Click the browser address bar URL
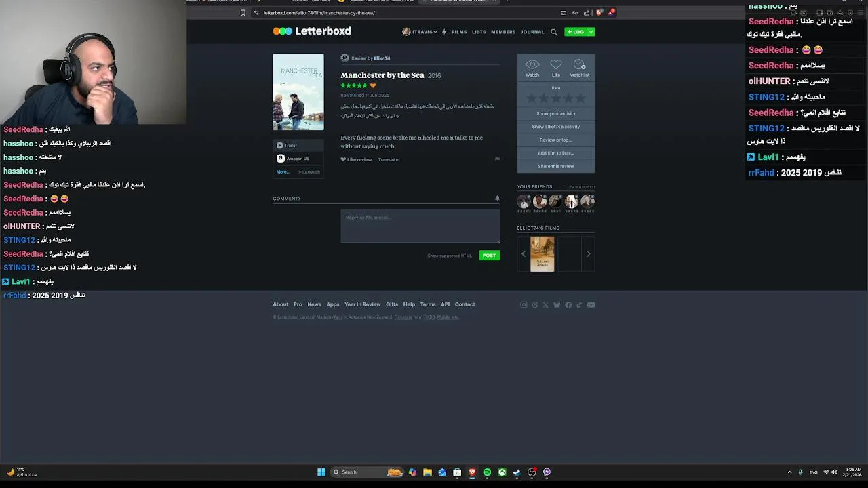Screen dimensions: 868x488 tap(319, 13)
